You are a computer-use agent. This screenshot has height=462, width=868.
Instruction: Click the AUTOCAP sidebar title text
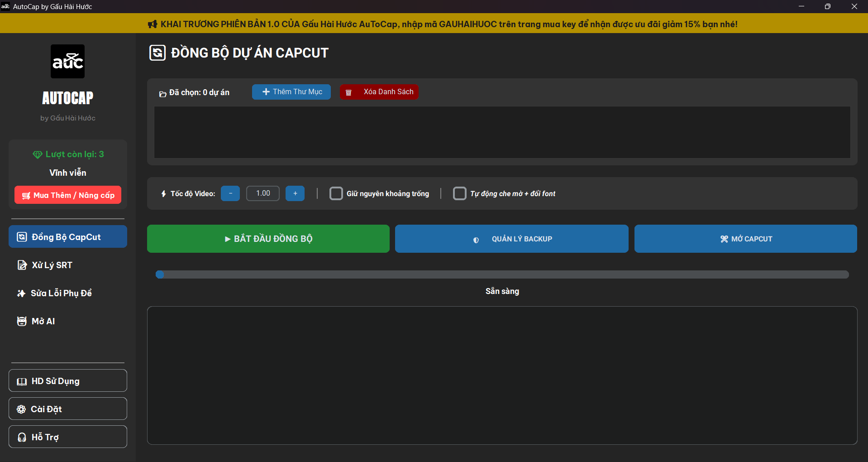pos(68,98)
